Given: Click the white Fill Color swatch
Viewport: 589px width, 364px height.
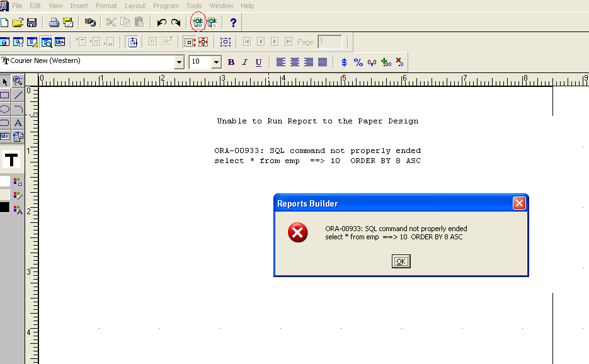Looking at the screenshot, I should (x=4, y=181).
